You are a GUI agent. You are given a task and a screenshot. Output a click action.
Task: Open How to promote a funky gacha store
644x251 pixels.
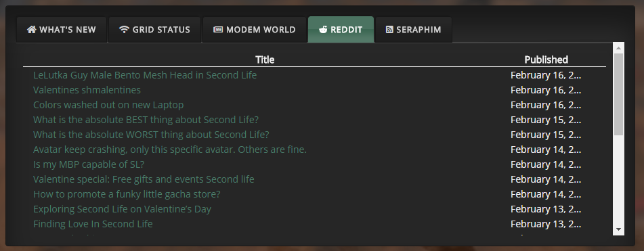tap(127, 194)
